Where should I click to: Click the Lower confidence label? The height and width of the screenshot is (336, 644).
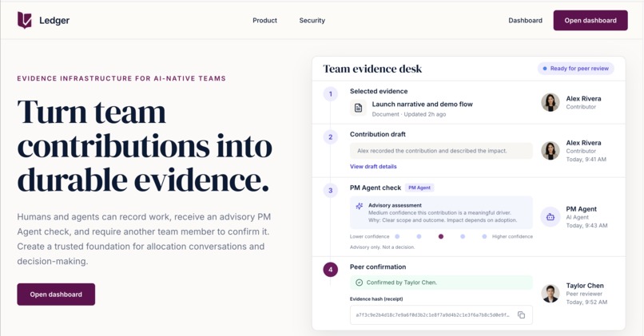click(x=370, y=236)
